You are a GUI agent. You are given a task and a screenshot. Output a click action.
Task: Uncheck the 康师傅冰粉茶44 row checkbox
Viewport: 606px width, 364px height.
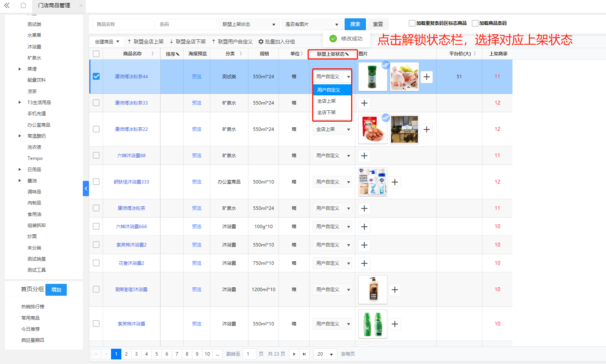coord(96,76)
